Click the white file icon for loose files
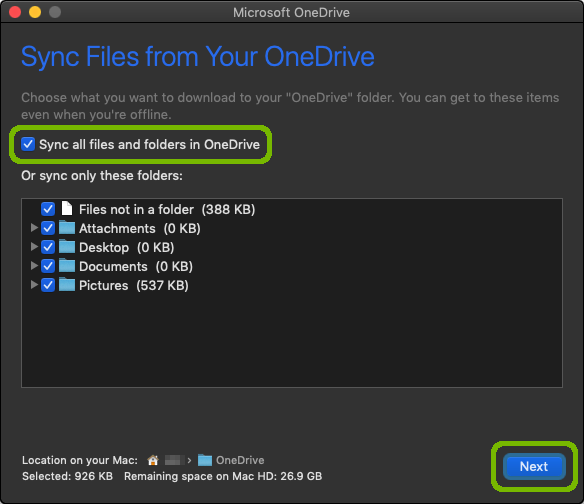This screenshot has height=504, width=584. pos(67,208)
